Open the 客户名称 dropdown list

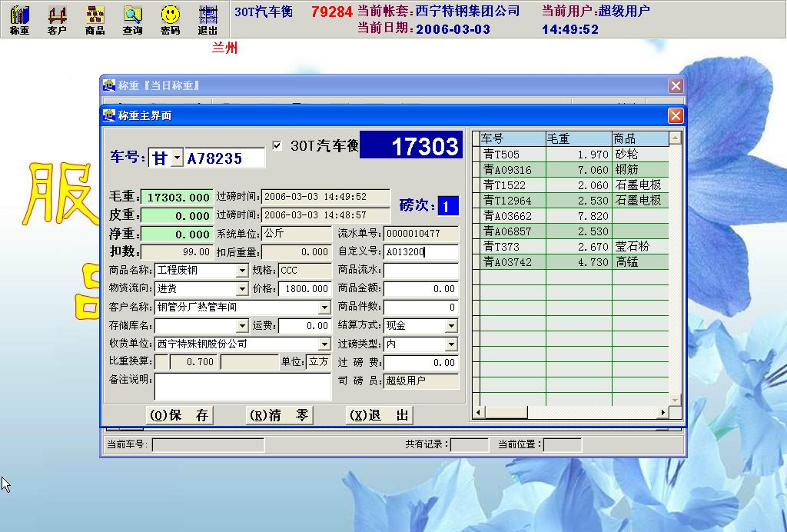[324, 308]
